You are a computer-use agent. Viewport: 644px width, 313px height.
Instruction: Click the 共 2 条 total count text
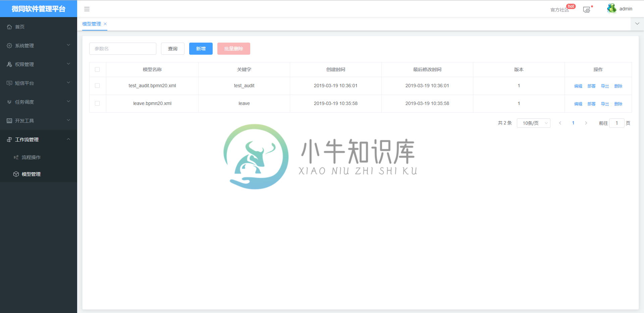[x=505, y=123]
